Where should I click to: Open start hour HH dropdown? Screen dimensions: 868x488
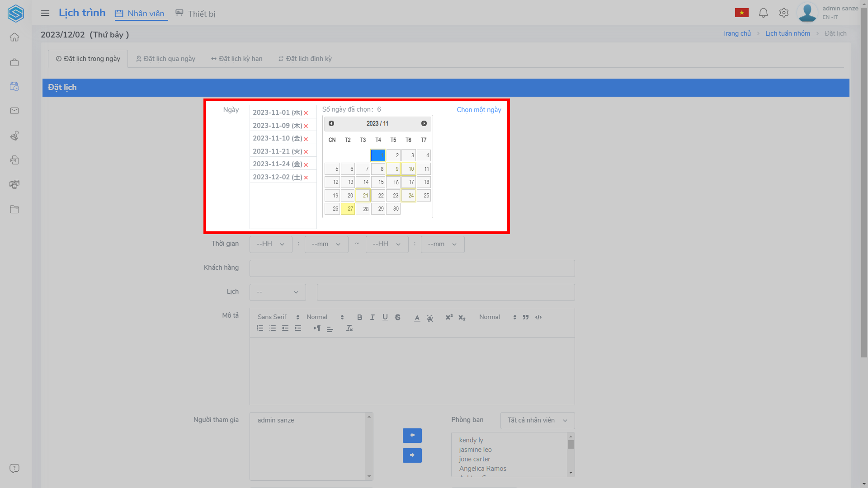click(x=271, y=244)
